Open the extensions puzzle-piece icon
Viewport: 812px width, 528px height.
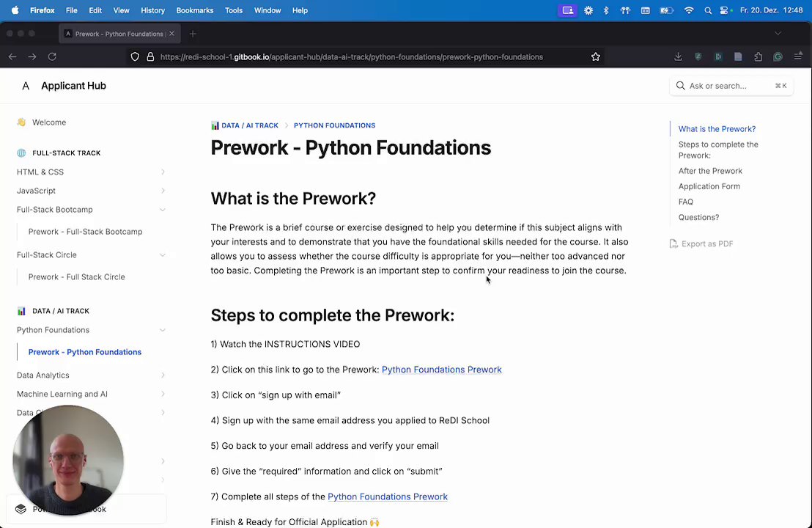coord(759,57)
